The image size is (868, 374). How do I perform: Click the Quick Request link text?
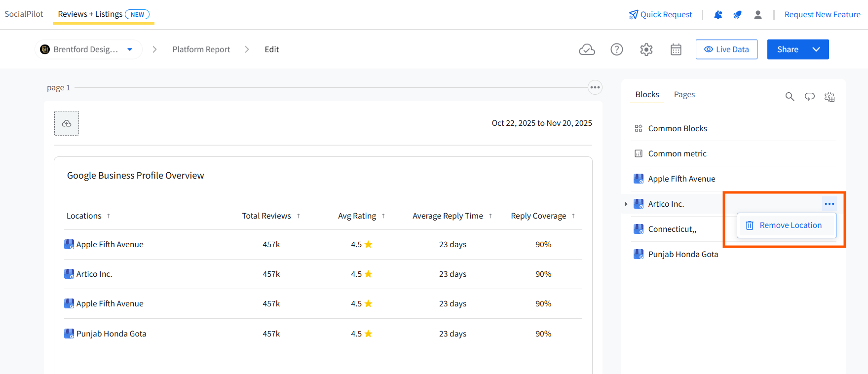click(x=666, y=15)
